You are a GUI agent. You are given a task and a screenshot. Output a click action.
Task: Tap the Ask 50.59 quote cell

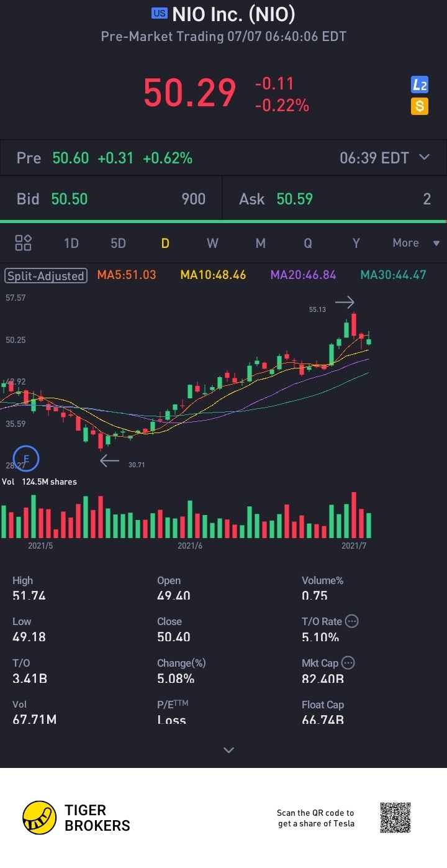(x=335, y=199)
